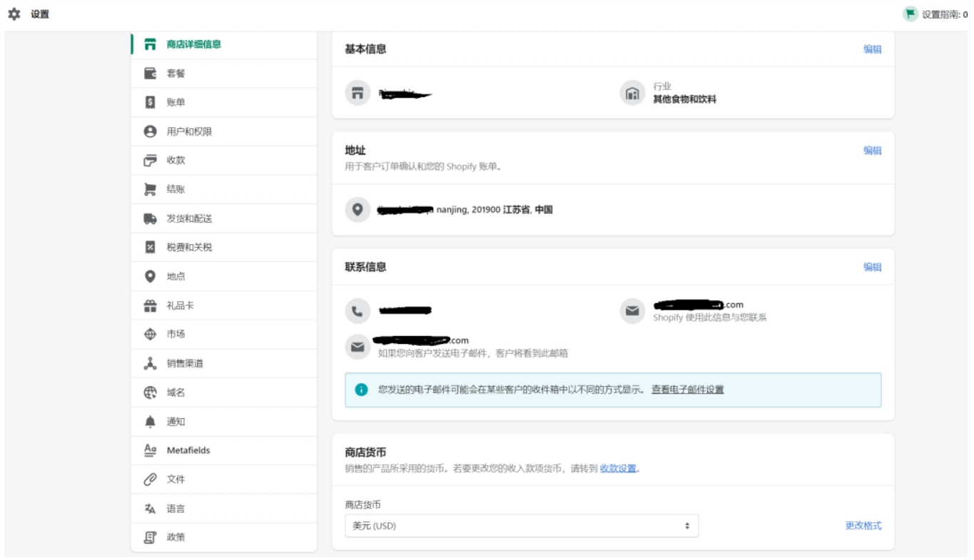Open 礼品卡 settings
Image resolution: width=974 pixels, height=560 pixels.
[224, 305]
